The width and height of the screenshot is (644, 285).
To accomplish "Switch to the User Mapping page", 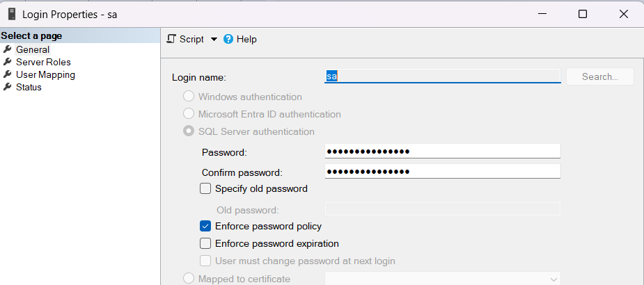I will pos(45,74).
